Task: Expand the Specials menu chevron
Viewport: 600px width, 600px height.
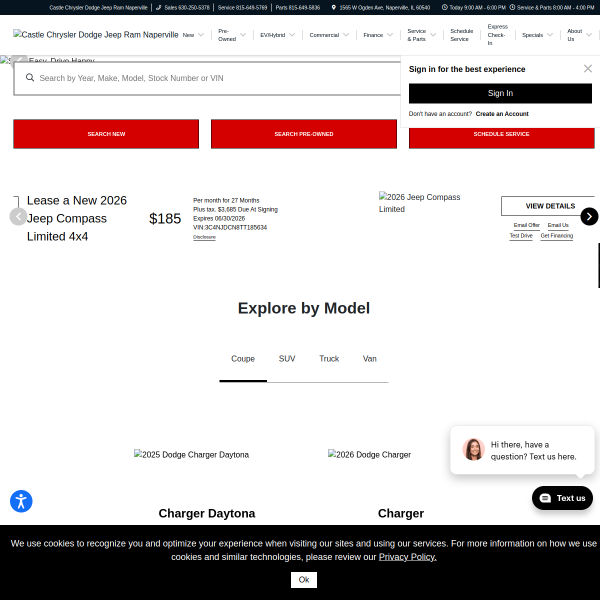Action: tap(550, 35)
